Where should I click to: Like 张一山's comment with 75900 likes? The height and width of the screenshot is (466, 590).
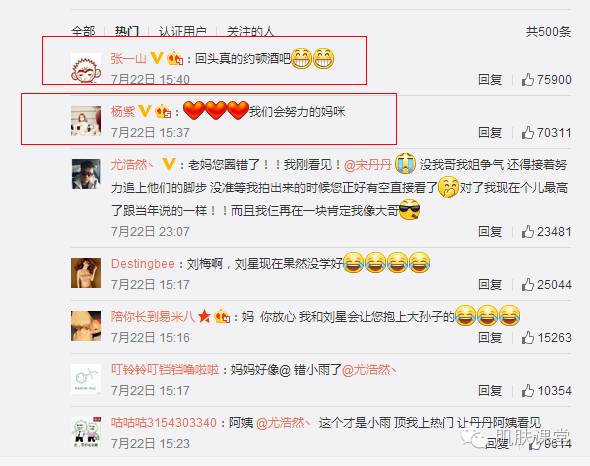[x=528, y=79]
